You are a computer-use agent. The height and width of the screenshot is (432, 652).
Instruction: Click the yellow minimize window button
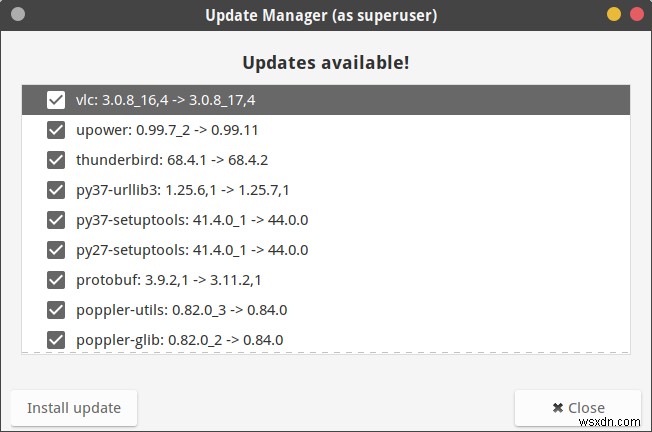pyautogui.click(x=614, y=14)
